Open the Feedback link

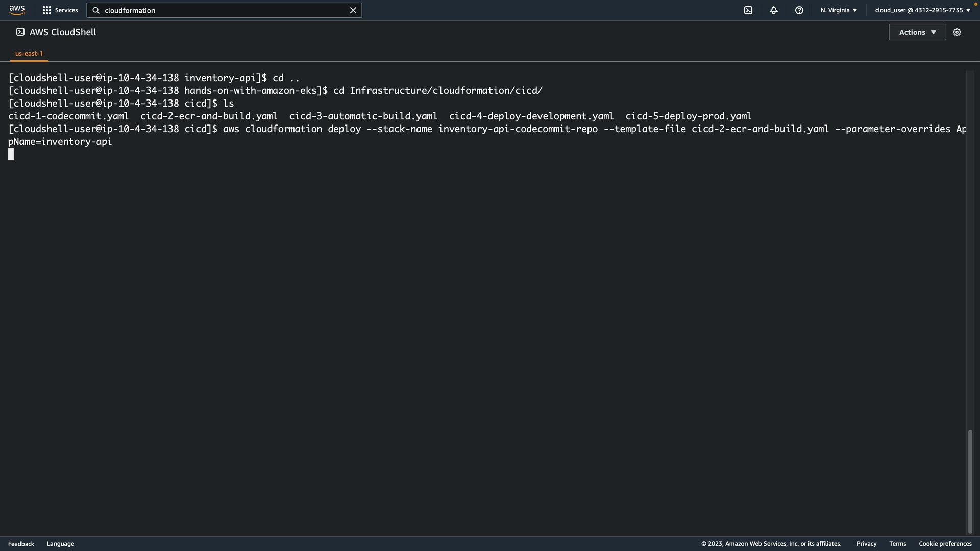[21, 544]
